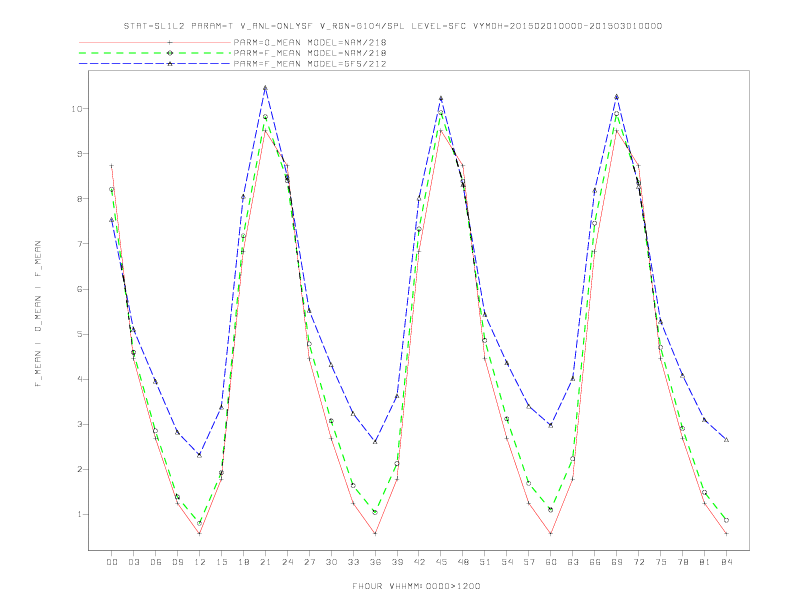The height and width of the screenshot is (612, 792).
Task: Click y-axis tick label '5'
Action: pos(79,334)
